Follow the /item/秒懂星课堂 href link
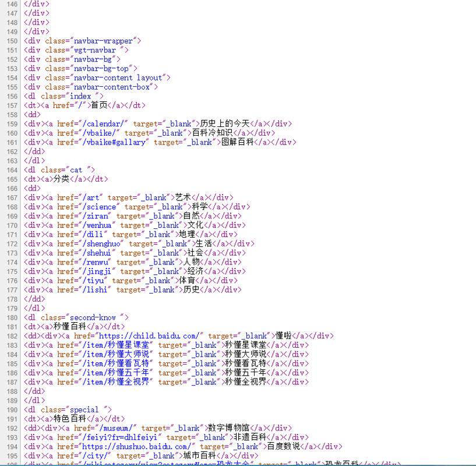Image resolution: width=476 pixels, height=466 pixels. coord(116,345)
